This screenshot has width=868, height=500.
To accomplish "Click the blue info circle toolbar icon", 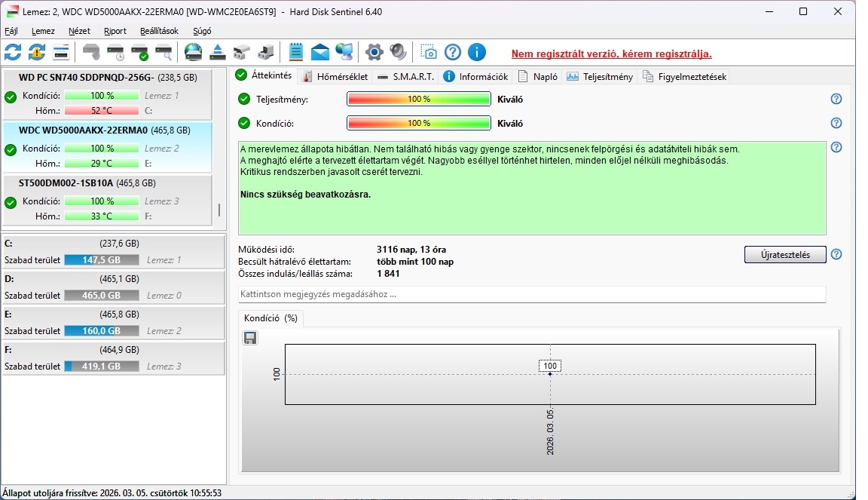I will [x=477, y=53].
